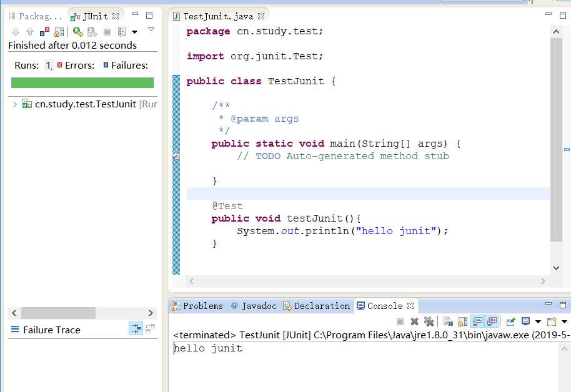Viewport: 571px width, 392px height.
Task: Click the Runs count field
Action: tap(49, 66)
